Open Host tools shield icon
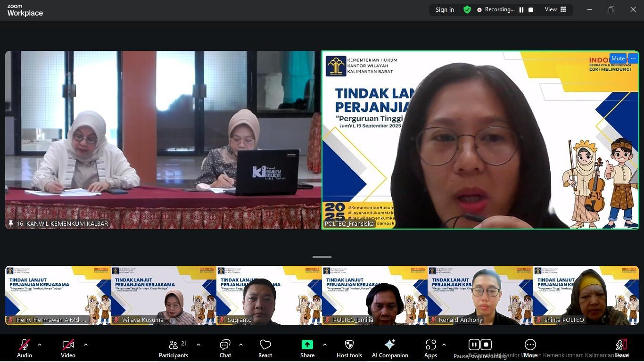 pyautogui.click(x=349, y=349)
